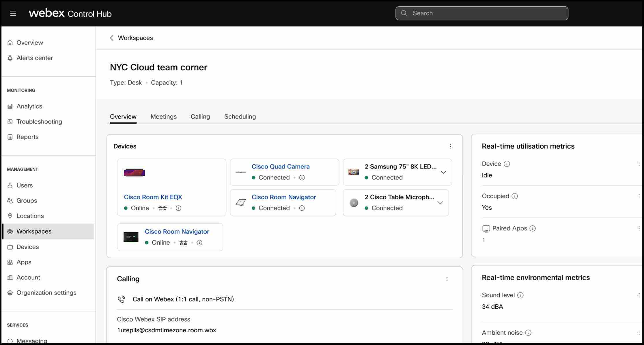Click the Alerts center bell icon
The image size is (644, 345).
coord(10,58)
